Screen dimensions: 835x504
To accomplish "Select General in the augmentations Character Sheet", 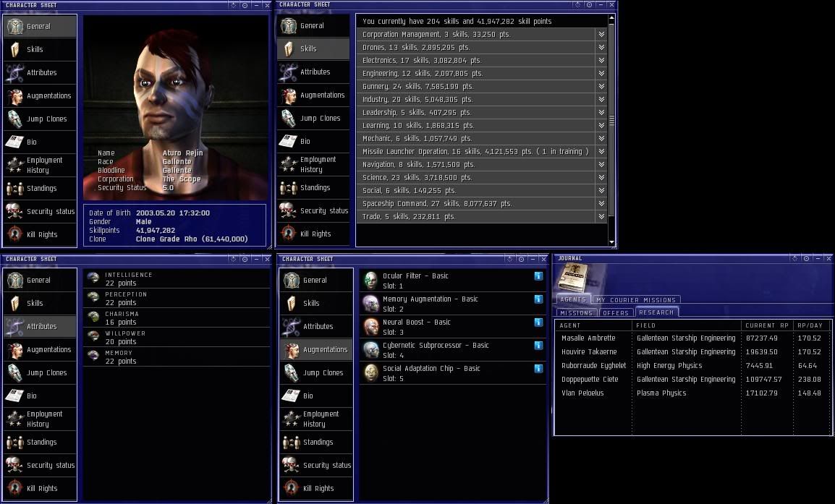I will [x=316, y=280].
